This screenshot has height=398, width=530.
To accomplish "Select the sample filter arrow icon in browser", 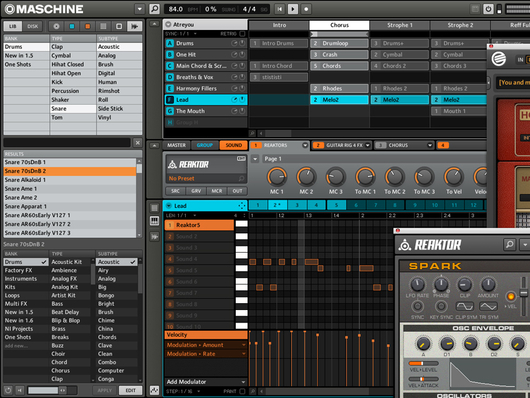I will (x=135, y=26).
